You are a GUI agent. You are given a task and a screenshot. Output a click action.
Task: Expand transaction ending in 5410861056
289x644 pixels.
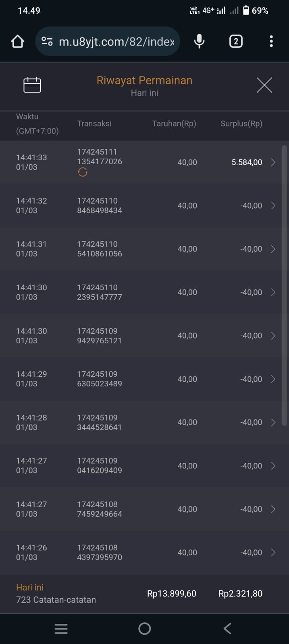tap(273, 249)
